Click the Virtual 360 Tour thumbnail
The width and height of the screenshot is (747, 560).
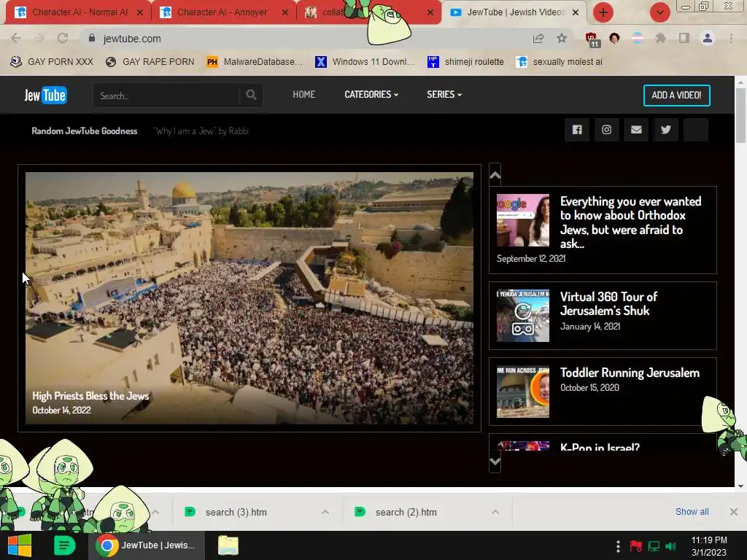(x=522, y=316)
